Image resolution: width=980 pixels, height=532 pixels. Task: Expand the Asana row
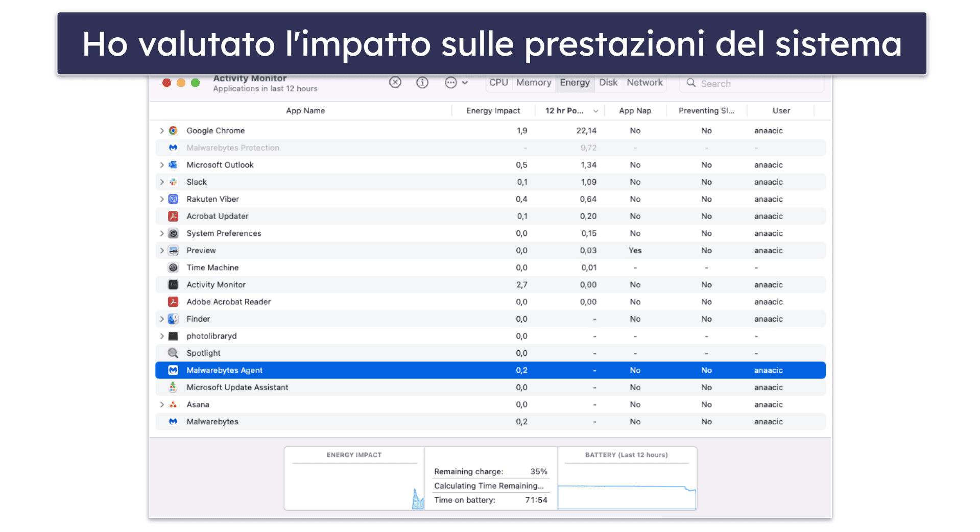[x=162, y=404]
